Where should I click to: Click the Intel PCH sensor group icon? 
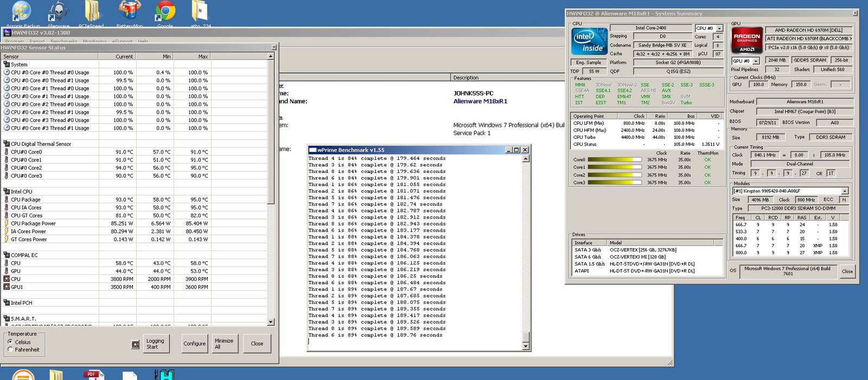7,303
